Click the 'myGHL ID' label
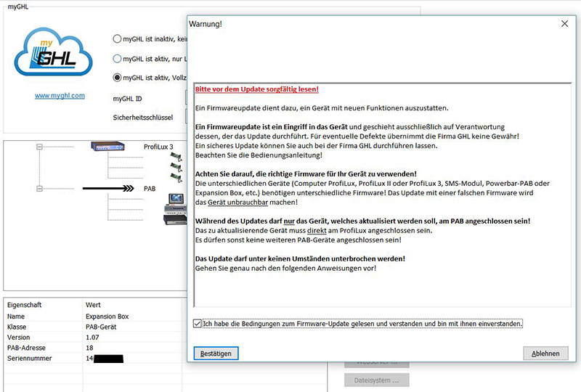This screenshot has width=581, height=392. pos(128,99)
